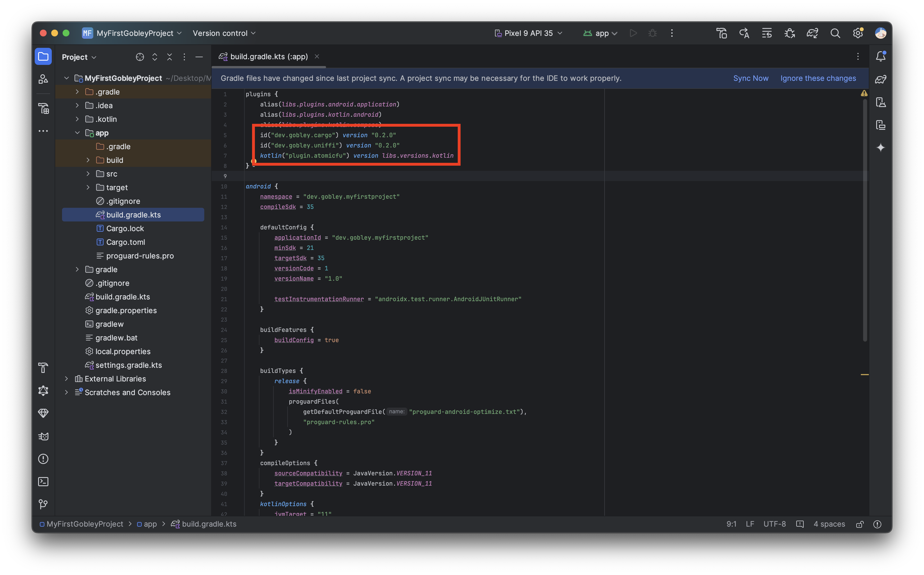Click the Running Devices sidebar icon

click(x=881, y=125)
